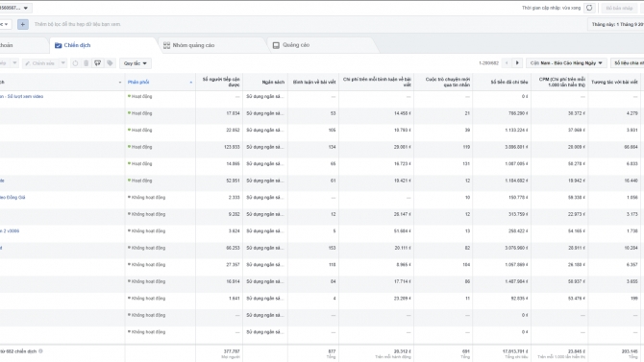Click comments value 153
Screen dimensions: 644x362
click(333, 248)
